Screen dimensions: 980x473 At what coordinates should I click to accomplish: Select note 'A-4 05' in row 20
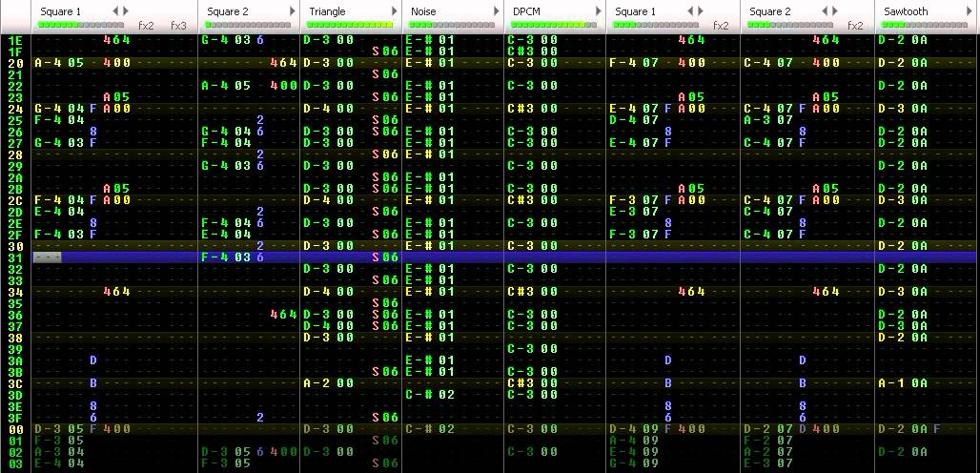(59, 63)
